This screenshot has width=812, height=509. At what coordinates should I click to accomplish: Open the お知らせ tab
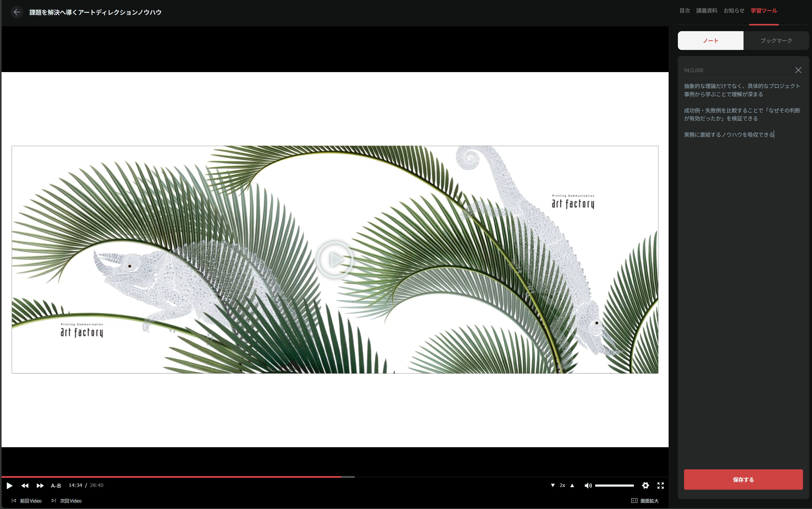click(734, 11)
